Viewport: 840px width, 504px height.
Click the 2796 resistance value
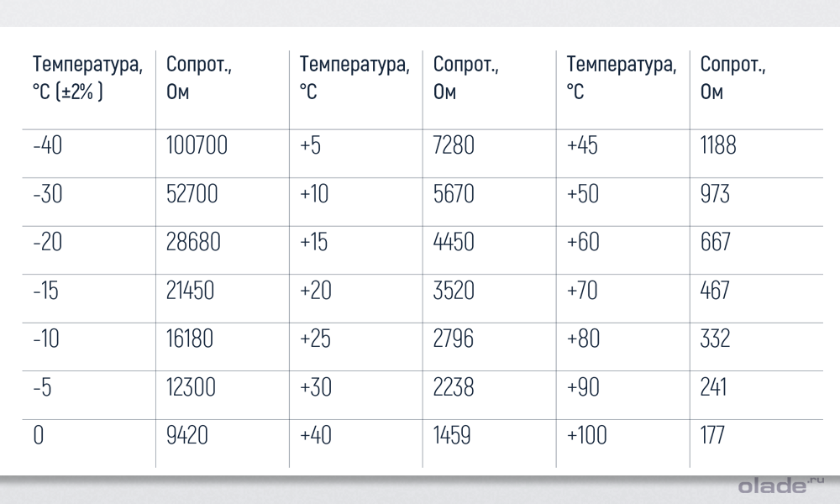(x=454, y=339)
